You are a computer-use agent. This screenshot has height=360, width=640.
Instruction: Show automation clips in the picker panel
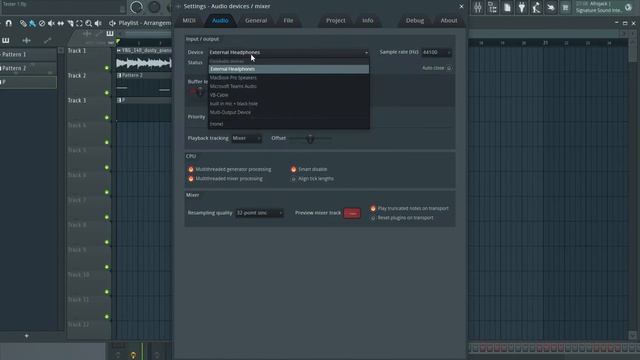(x=47, y=40)
